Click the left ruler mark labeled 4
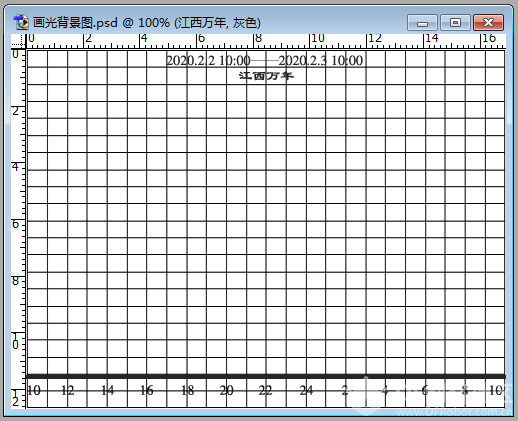The width and height of the screenshot is (518, 421). point(15,167)
